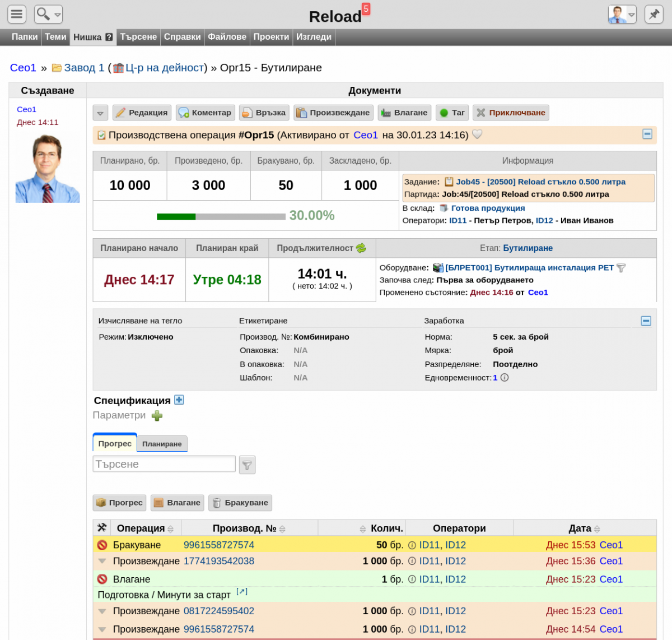This screenshot has width=672, height=640.
Task: Refresh duration with green arrows icon
Action: click(x=361, y=248)
